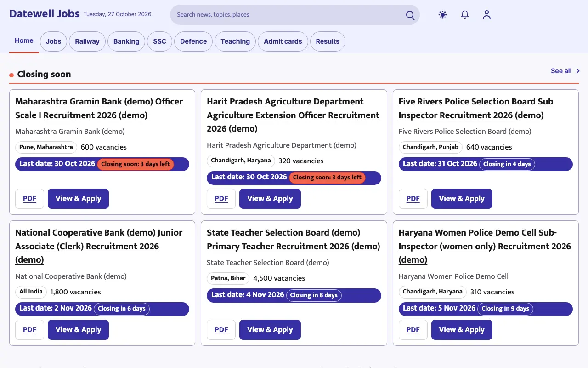Toggle the light/dark theme sun icon

[x=443, y=15]
